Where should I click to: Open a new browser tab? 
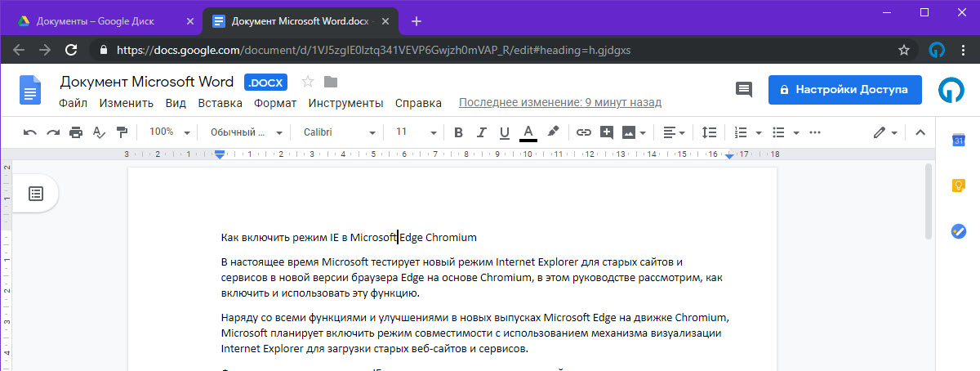(416, 20)
